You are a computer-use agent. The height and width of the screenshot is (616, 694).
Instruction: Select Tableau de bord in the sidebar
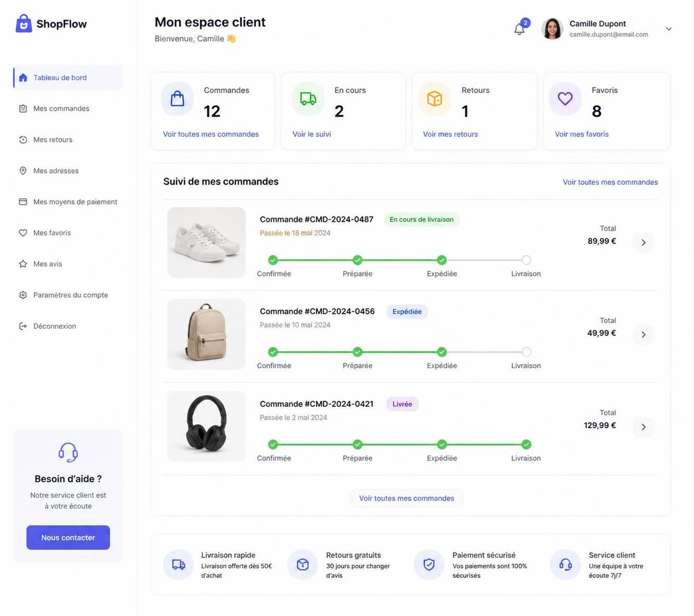[68, 78]
